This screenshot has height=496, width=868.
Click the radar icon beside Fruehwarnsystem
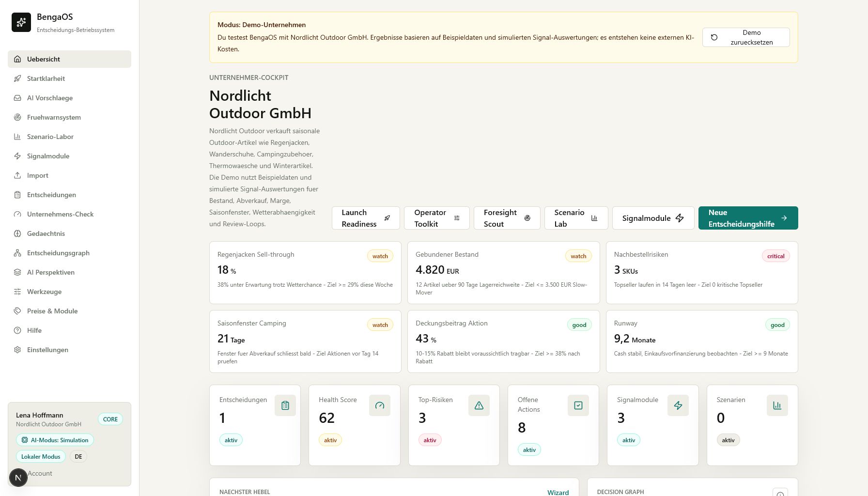click(17, 117)
